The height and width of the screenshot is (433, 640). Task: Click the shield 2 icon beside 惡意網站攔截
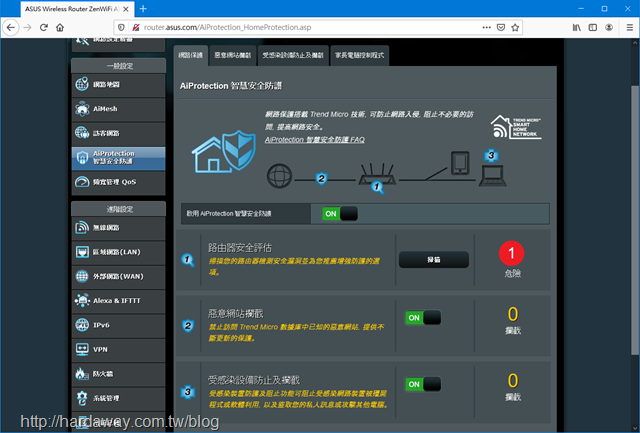click(x=188, y=326)
